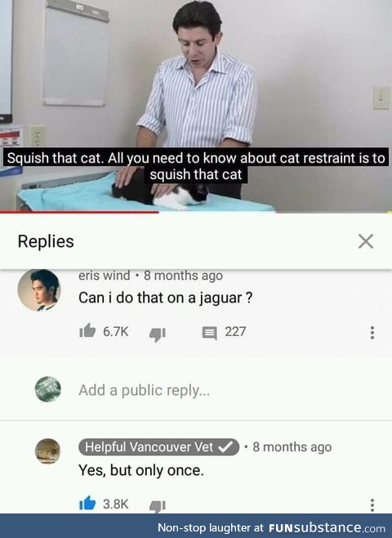
Task: Open more options for eris wind comment
Action: pyautogui.click(x=372, y=333)
